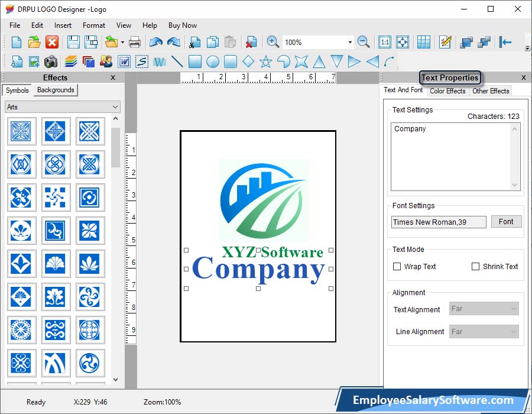Draw a rectangle shape
532x414 pixels.
(194, 62)
